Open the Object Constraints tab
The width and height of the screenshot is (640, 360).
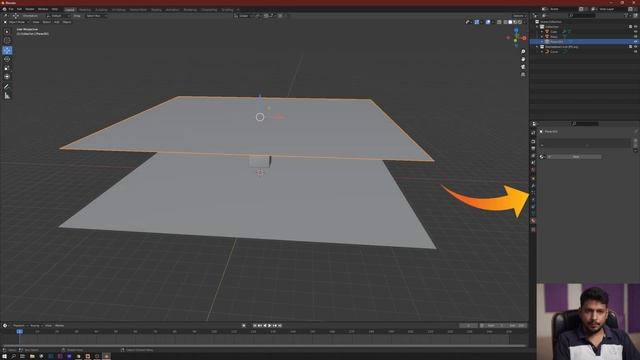(x=533, y=207)
